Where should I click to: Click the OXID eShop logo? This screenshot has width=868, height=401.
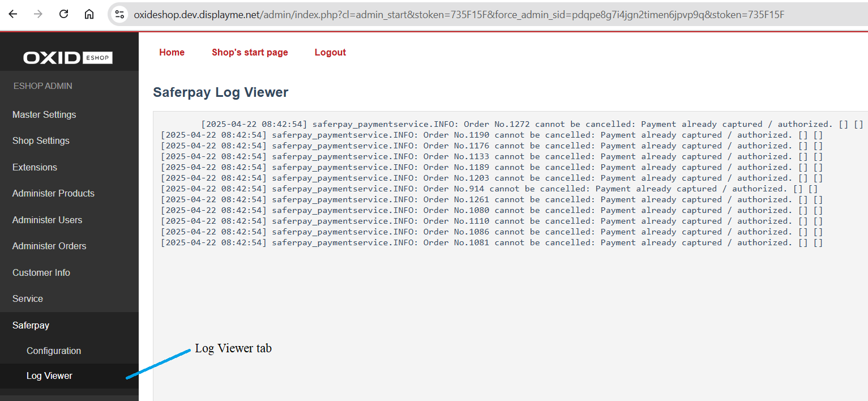click(68, 58)
